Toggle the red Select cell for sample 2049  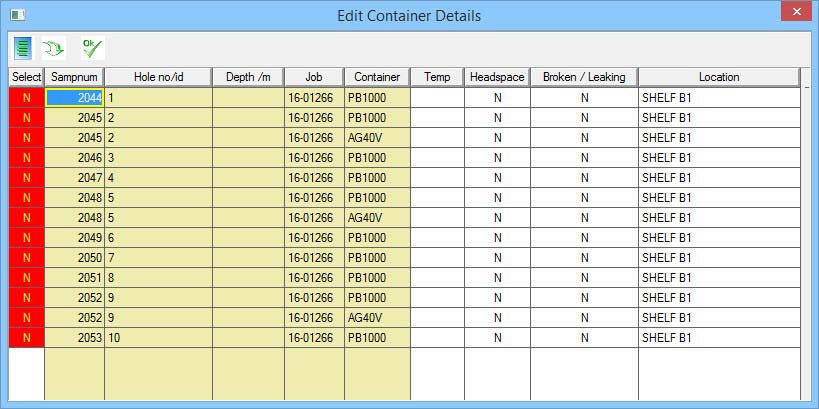tap(27, 238)
